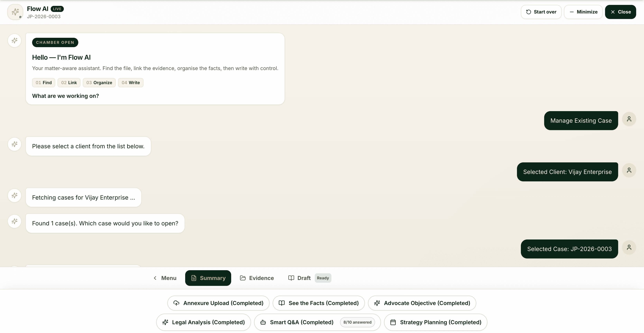Select the 02 Link step chip
Viewport: 644px width, 333px height.
(69, 83)
